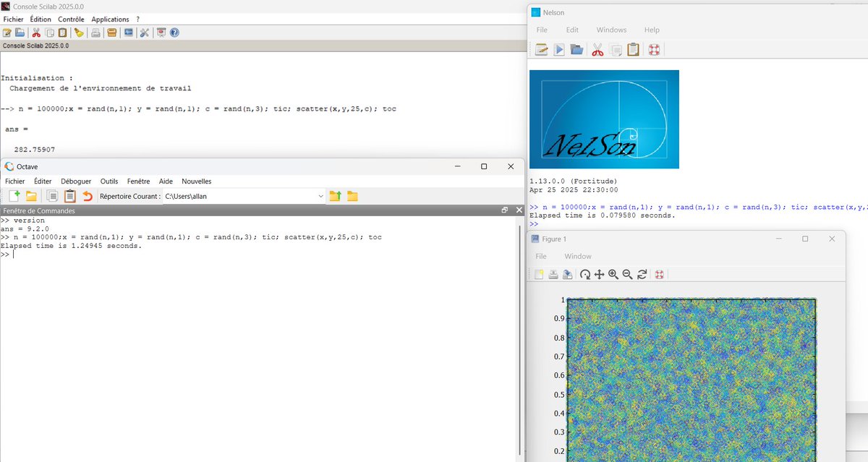Open Déboguer menu in Octave
Image resolution: width=868 pixels, height=462 pixels.
tap(76, 181)
